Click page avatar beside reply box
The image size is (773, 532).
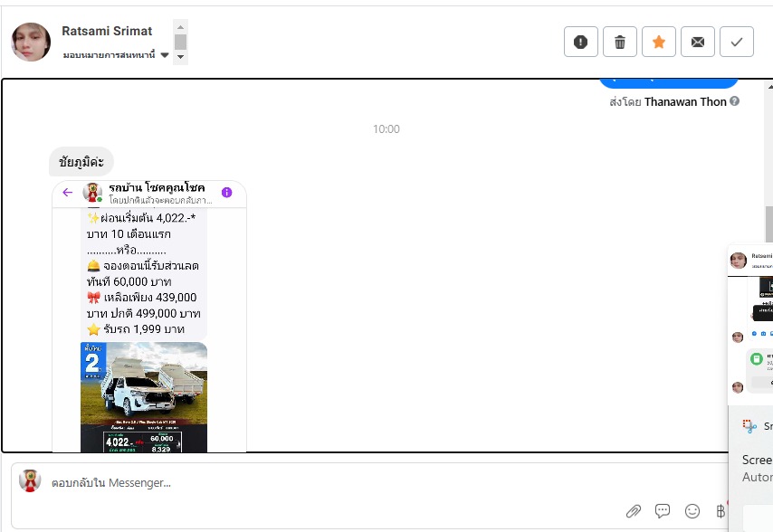point(30,481)
